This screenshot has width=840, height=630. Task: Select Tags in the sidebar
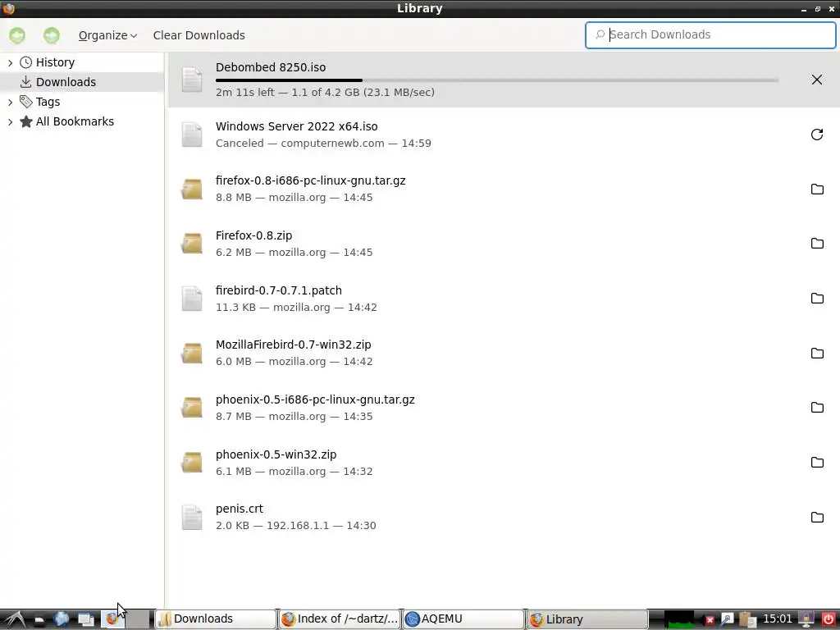pos(48,102)
